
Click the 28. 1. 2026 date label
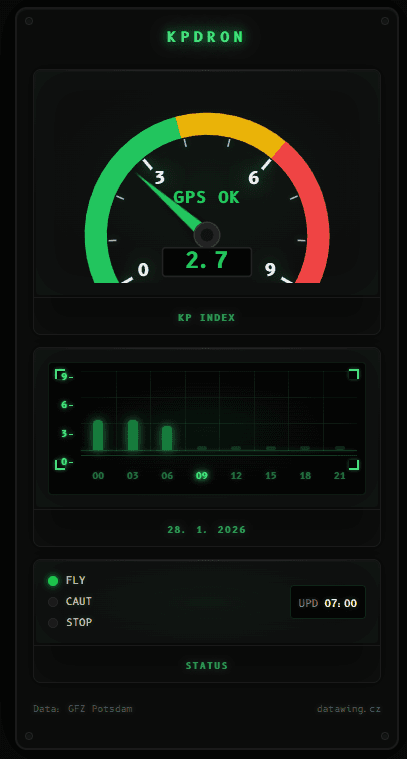point(207,530)
